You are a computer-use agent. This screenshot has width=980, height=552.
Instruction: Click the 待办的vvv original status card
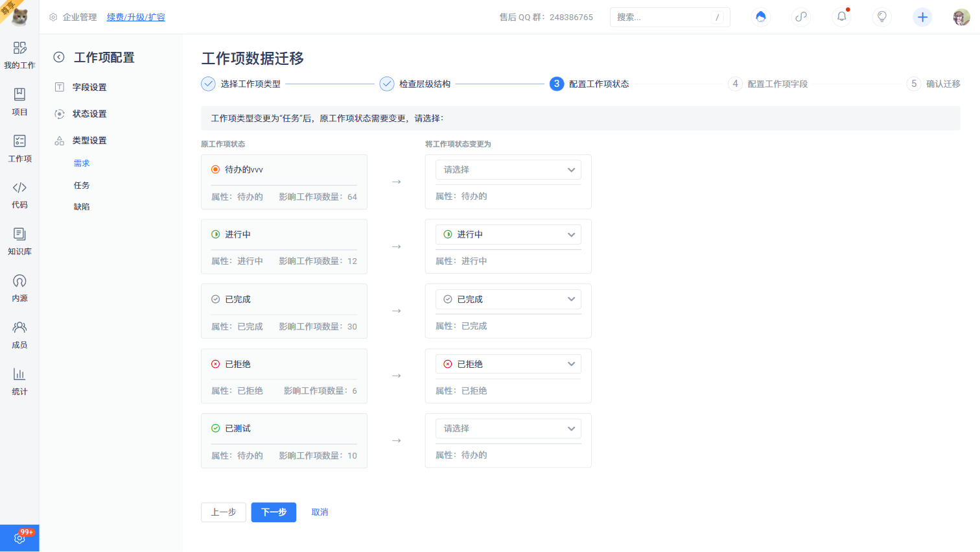pos(284,182)
